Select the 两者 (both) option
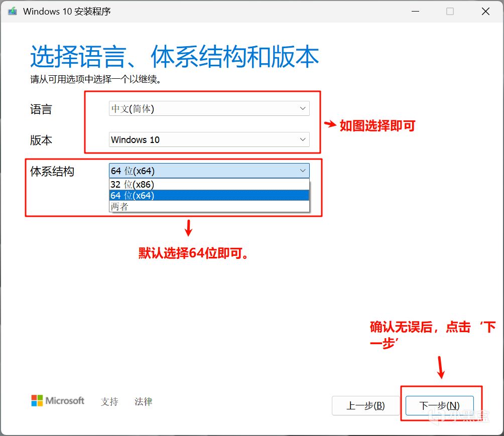Viewport: 504px width, 436px height. click(209, 206)
